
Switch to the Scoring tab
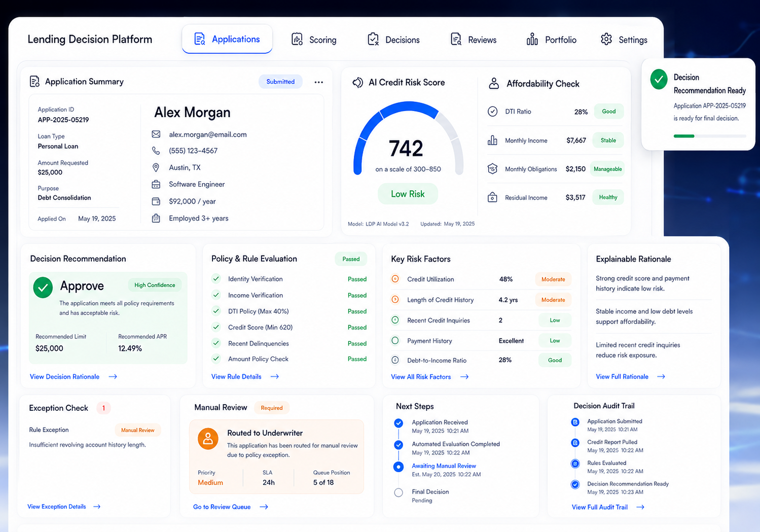click(x=314, y=40)
